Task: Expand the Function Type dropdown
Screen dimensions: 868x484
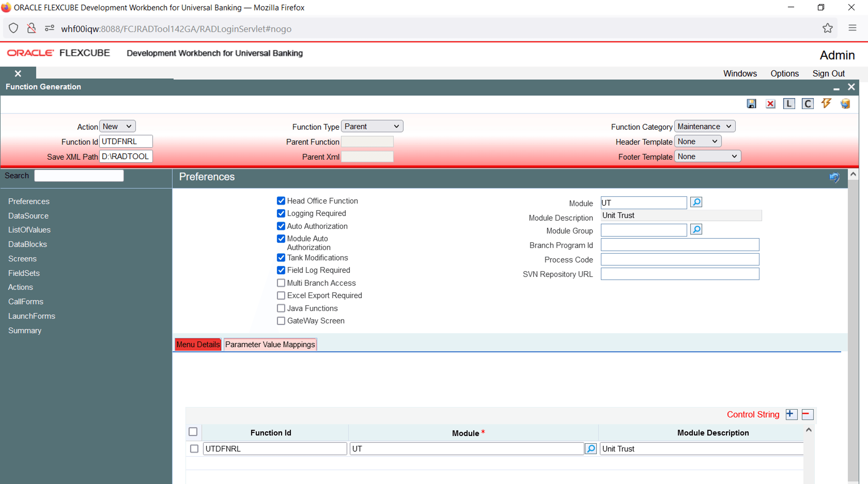Action: tap(372, 126)
